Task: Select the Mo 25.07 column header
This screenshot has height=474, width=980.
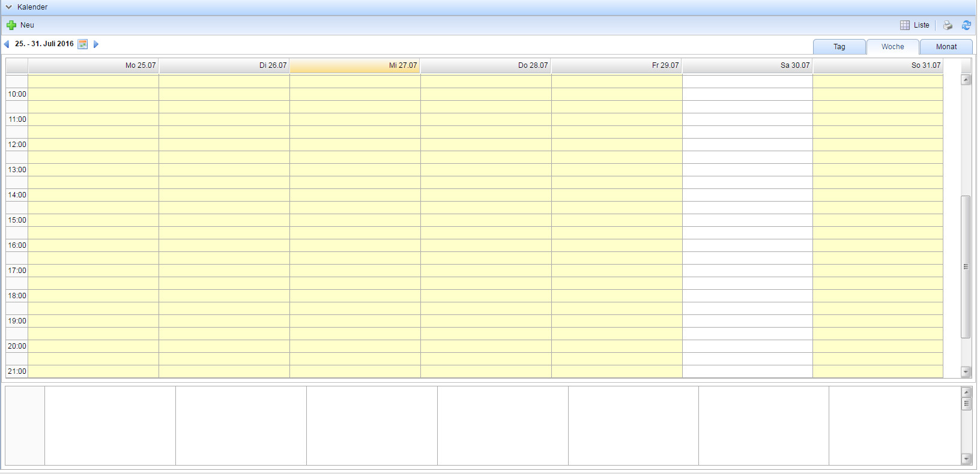Action: (93, 65)
